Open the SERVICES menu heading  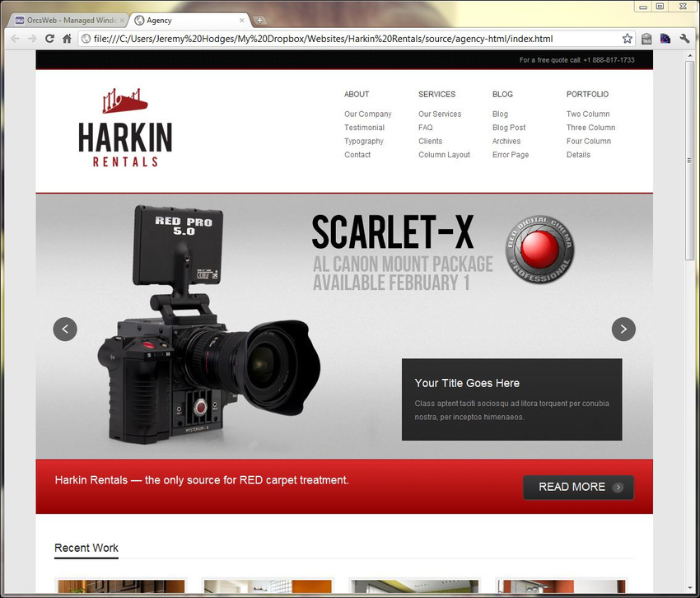coord(437,94)
